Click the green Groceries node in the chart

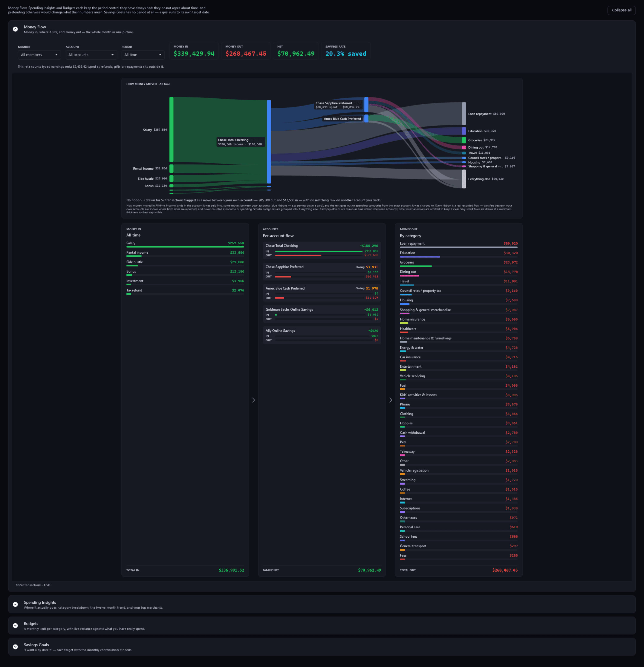463,140
